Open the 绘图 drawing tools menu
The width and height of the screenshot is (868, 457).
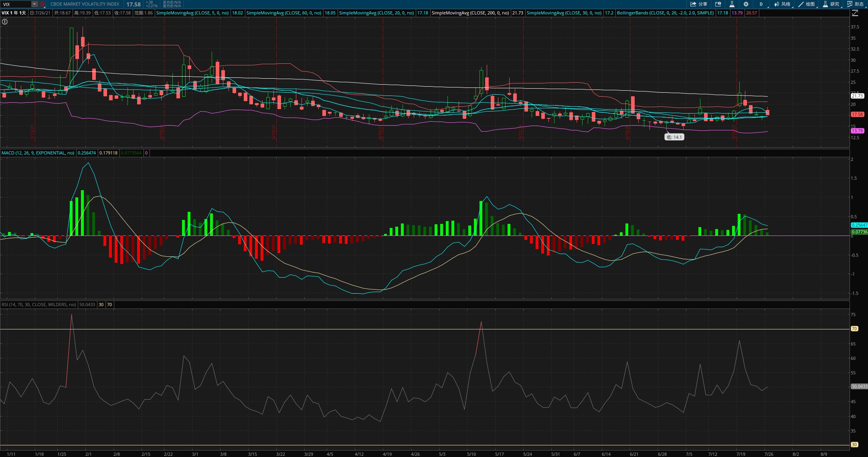(x=807, y=4)
